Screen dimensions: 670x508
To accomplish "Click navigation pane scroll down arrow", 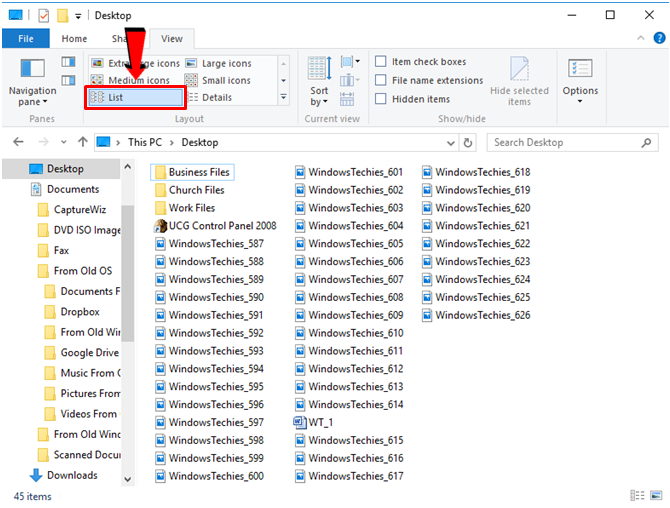I will pos(128,479).
